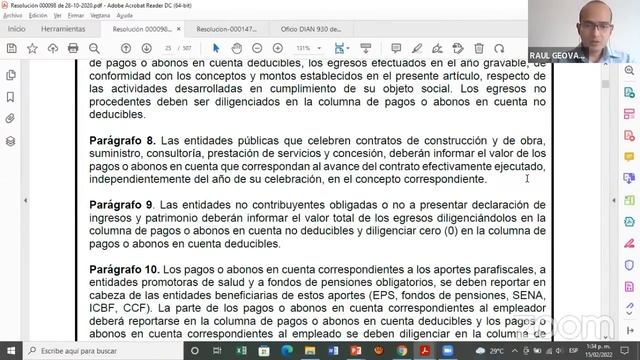Click the vertical scrollbar thumb
This screenshot has height=360, width=640.
tap(605, 84)
